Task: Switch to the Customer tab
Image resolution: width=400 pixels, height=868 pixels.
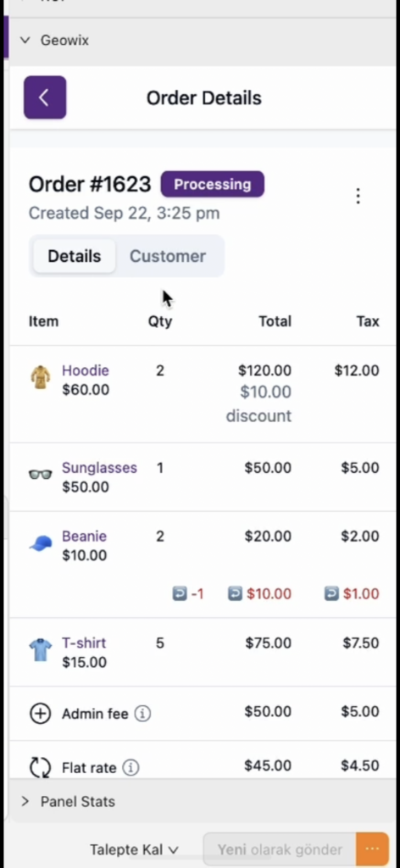Action: pos(168,256)
